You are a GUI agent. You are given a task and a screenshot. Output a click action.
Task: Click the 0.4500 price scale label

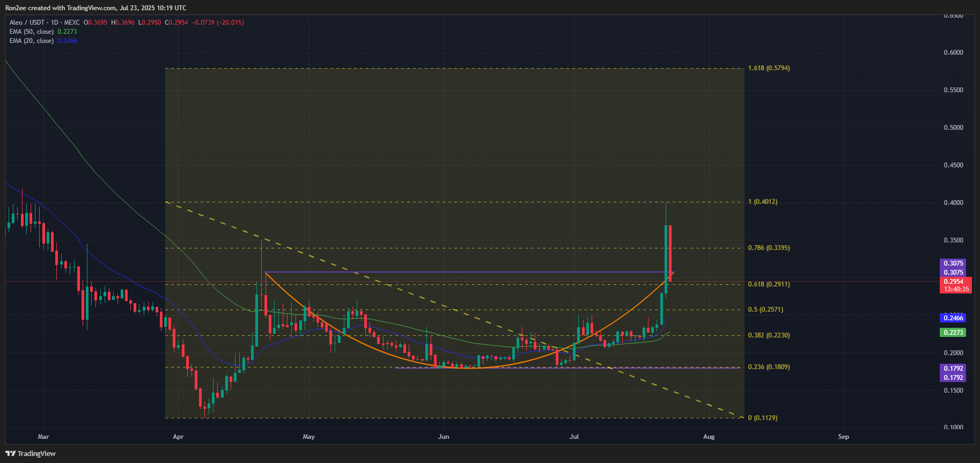click(953, 165)
